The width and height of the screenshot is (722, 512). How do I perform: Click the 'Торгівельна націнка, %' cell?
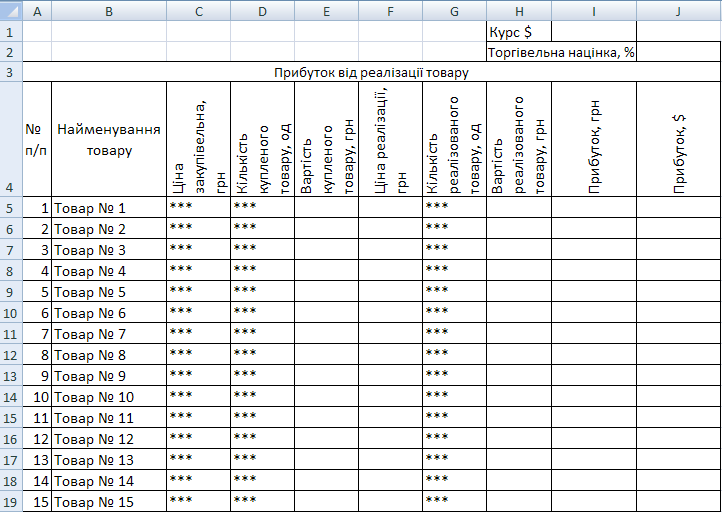point(561,52)
